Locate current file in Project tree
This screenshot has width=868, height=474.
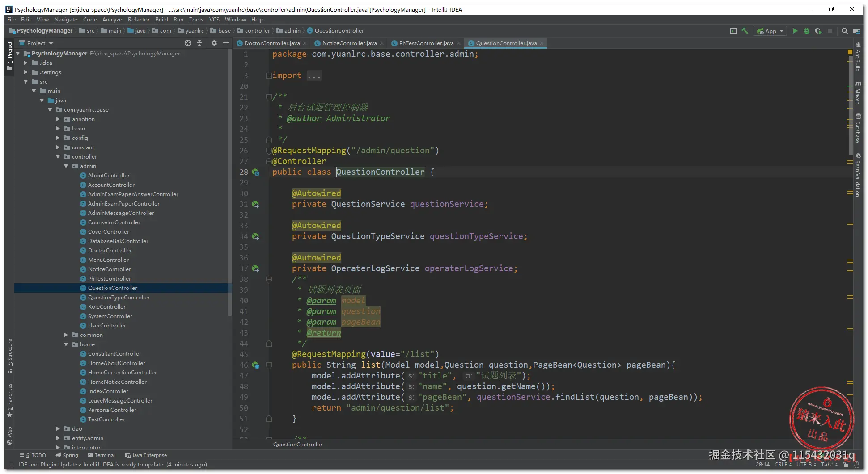point(188,43)
